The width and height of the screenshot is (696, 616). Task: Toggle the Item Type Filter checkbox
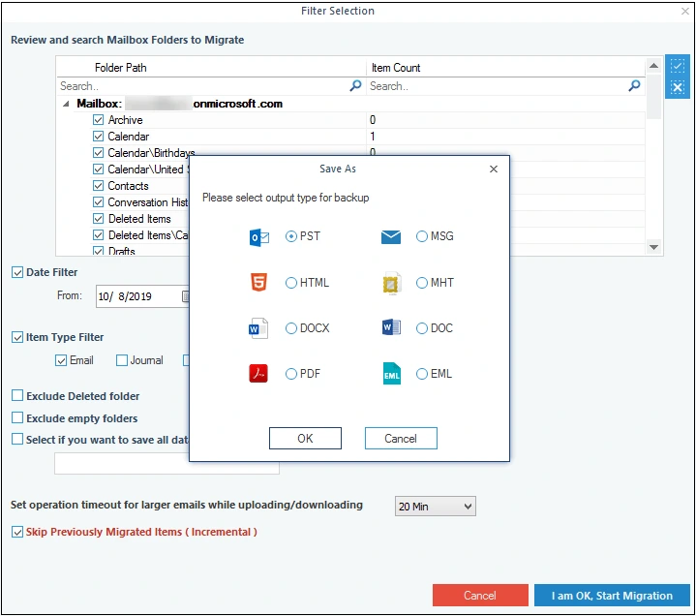tap(17, 337)
